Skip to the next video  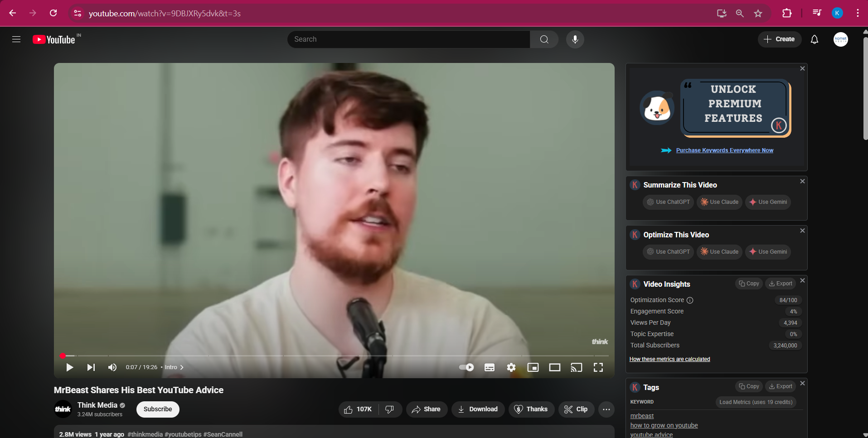pyautogui.click(x=91, y=367)
